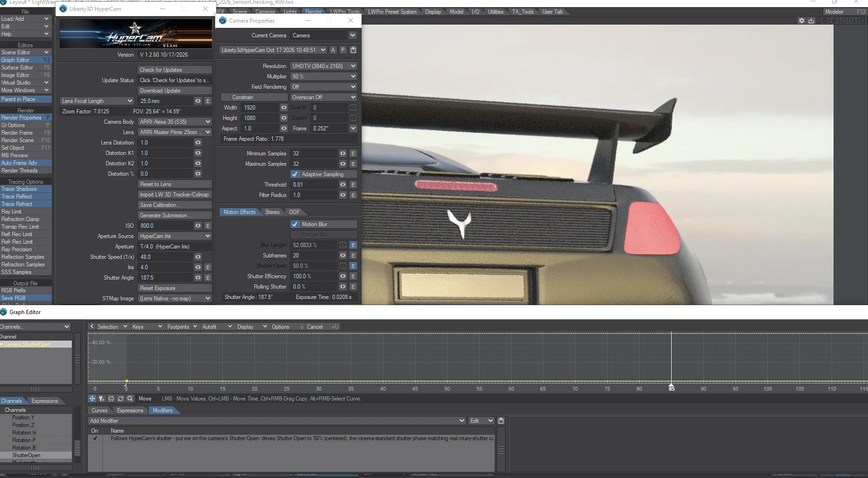The width and height of the screenshot is (868, 478).
Task: Click the viewport save/download icon
Action: pyautogui.click(x=811, y=21)
